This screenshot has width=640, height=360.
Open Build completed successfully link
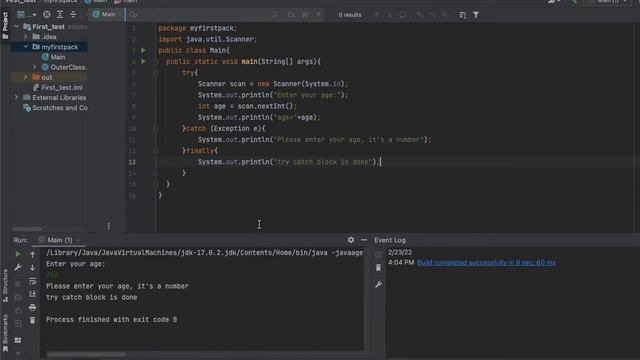coord(486,262)
